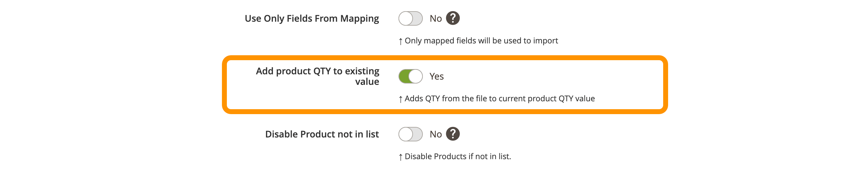Screen dimensions: 868x171
Task: Enable the Disable Product not in list switch
Action: [410, 134]
